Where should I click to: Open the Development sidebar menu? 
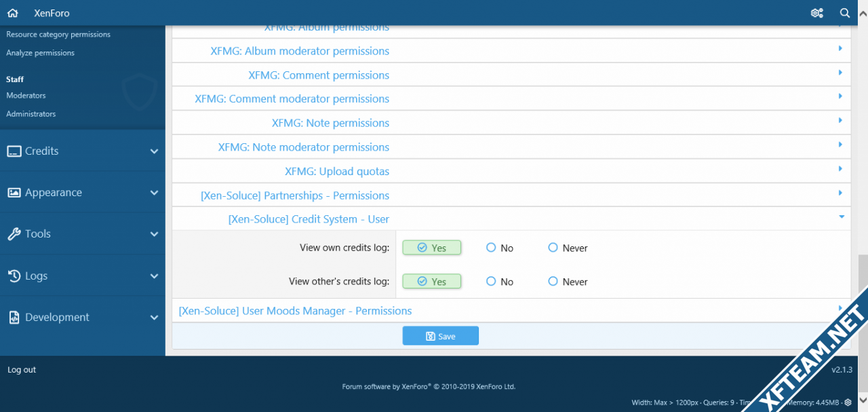[x=83, y=318]
